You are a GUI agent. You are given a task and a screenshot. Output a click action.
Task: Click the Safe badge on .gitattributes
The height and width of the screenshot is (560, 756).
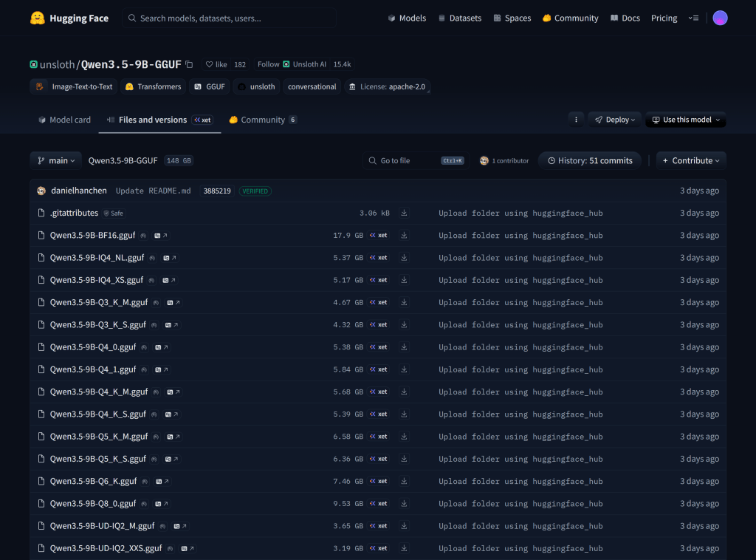pos(113,214)
